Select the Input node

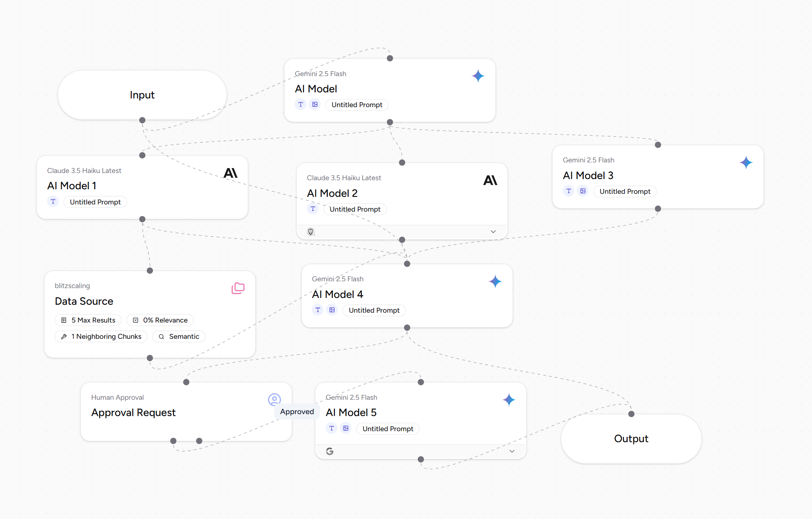point(142,95)
